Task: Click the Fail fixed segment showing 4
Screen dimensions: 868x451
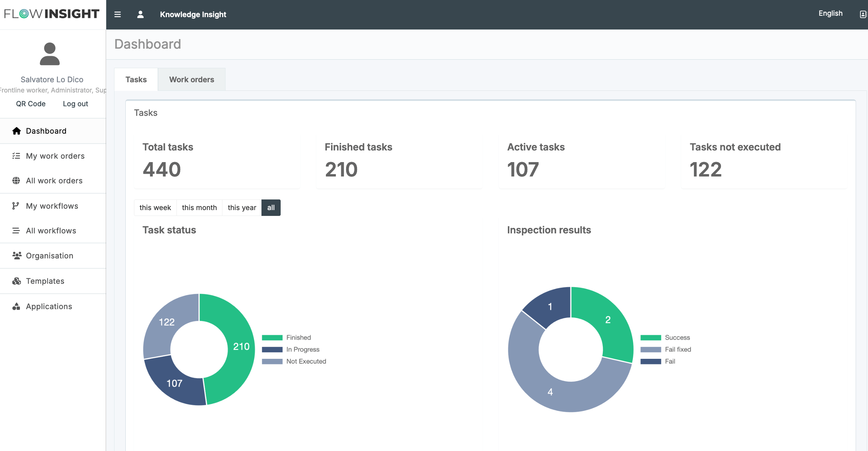Action: click(550, 392)
